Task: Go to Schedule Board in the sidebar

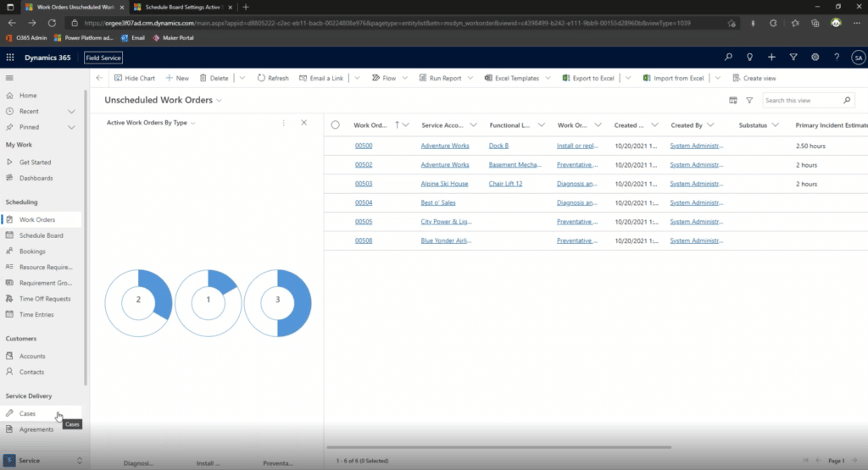Action: [x=41, y=235]
